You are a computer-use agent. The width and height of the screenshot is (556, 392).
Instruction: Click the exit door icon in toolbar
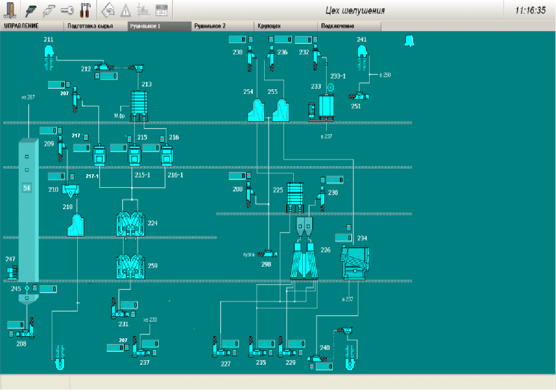[x=10, y=9]
